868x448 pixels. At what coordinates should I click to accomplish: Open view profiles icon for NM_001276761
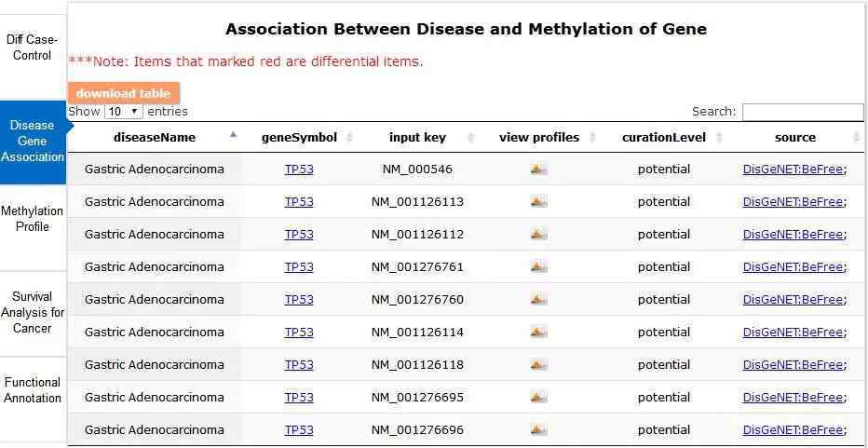[538, 267]
